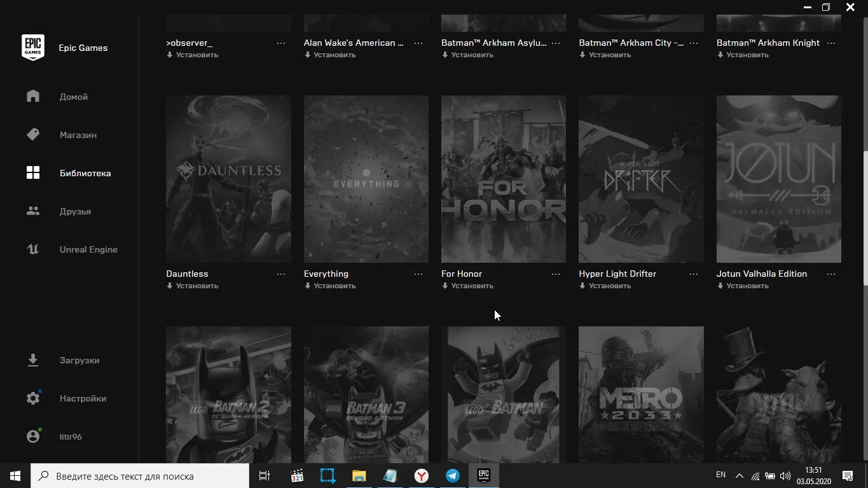Select the LEGO Batman 2 cover art
Screen dimensions: 868x488
coord(228,394)
